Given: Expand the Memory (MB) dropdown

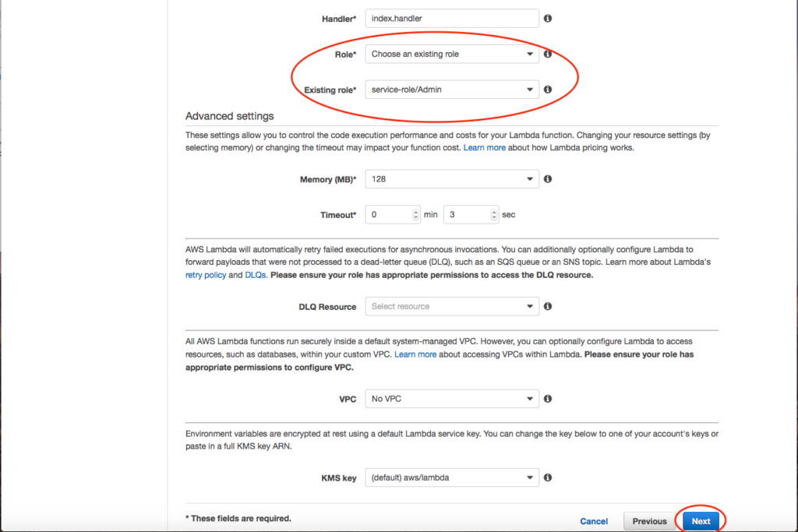Looking at the screenshot, I should tap(451, 179).
